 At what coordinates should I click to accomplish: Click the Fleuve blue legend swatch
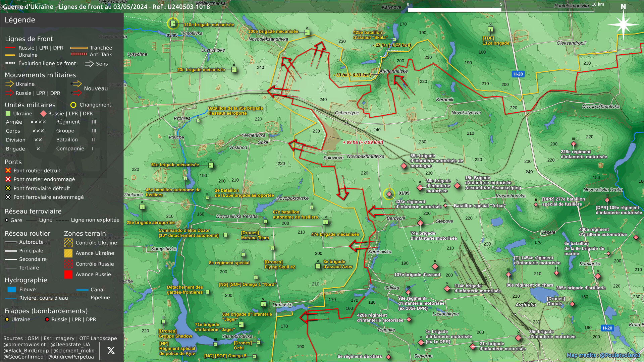12,290
